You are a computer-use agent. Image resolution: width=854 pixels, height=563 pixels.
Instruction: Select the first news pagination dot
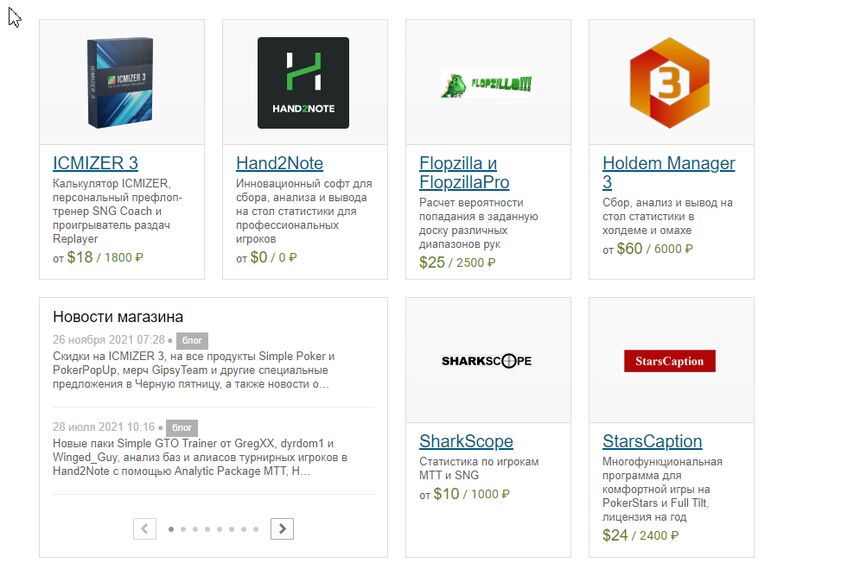click(171, 529)
